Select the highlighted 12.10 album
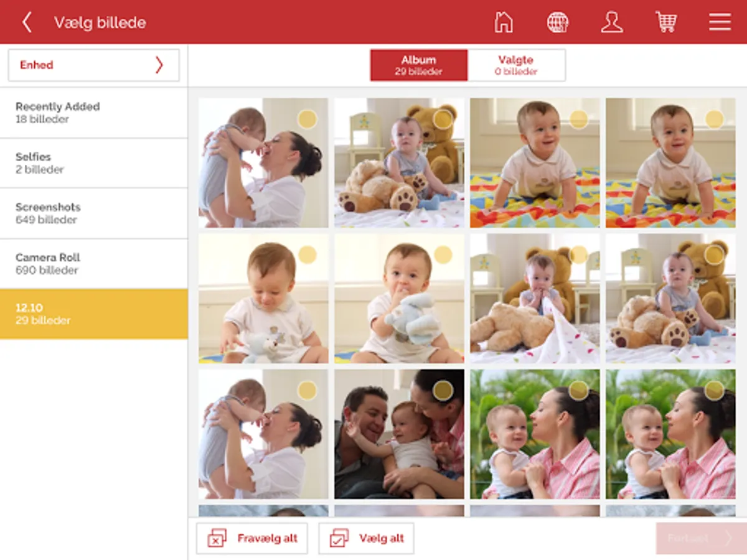The height and width of the screenshot is (560, 747). point(93,314)
